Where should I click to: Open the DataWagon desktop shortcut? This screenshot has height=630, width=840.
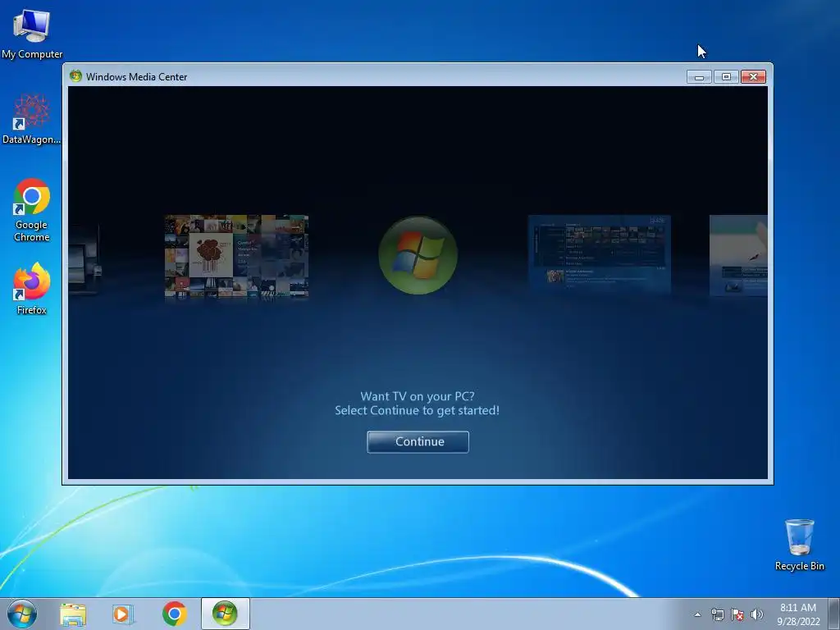coord(32,119)
